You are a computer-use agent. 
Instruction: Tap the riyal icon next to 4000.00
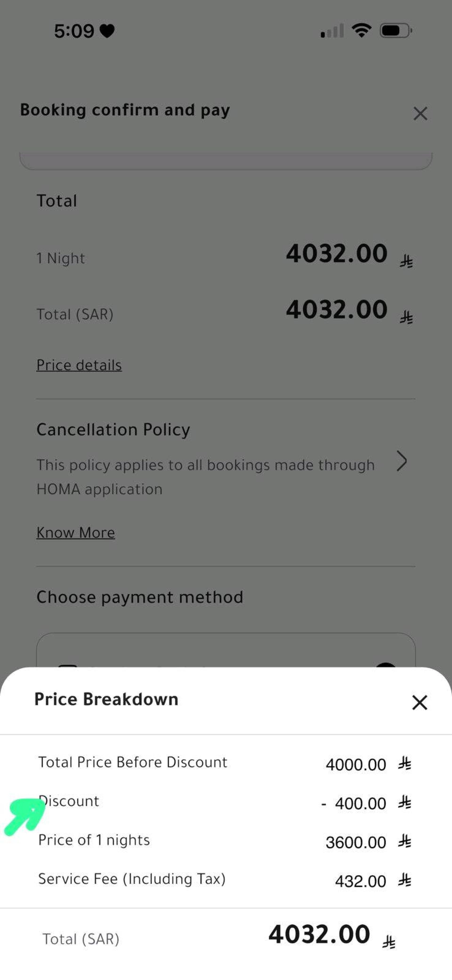(x=405, y=763)
